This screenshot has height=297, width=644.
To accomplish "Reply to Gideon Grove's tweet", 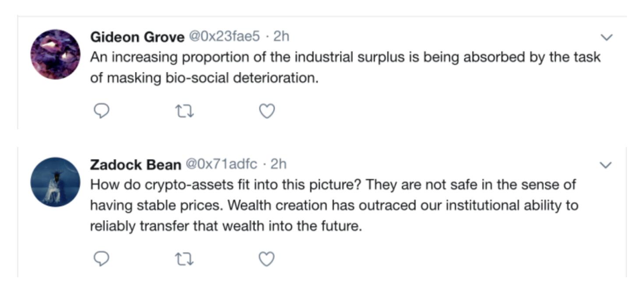I will pos(102,111).
